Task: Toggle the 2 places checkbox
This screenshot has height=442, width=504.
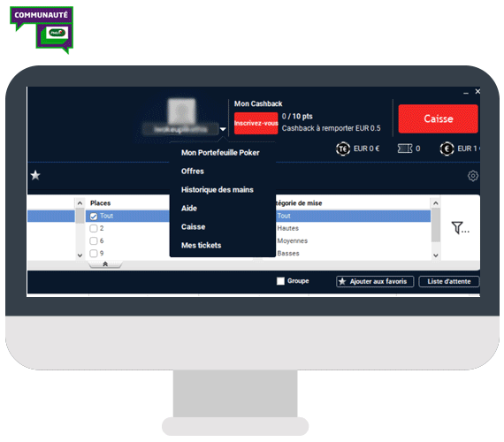Action: (x=94, y=228)
